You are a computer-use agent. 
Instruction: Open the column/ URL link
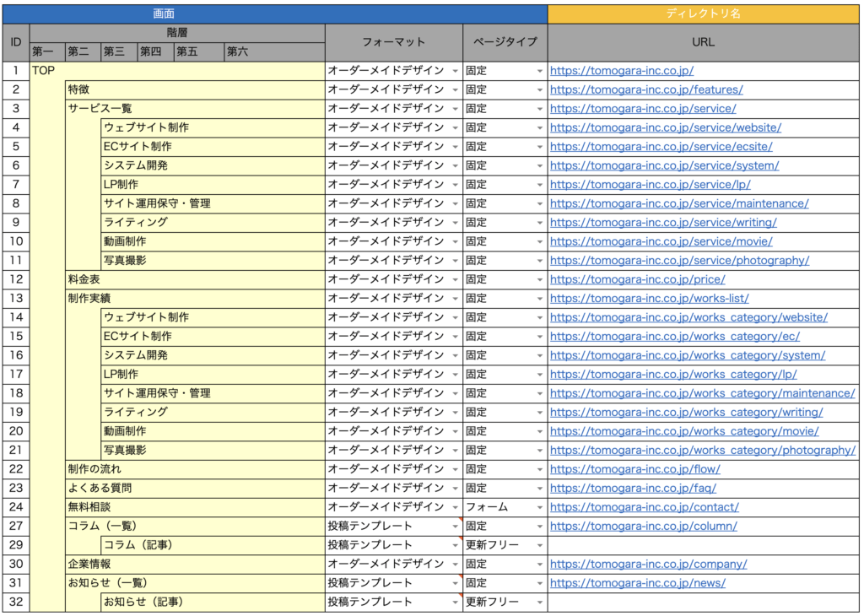click(644, 526)
